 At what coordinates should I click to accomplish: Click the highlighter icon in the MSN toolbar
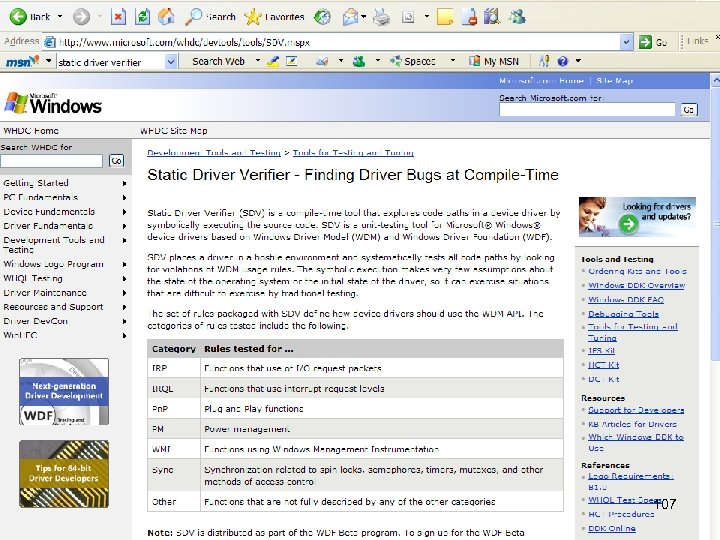pos(273,61)
